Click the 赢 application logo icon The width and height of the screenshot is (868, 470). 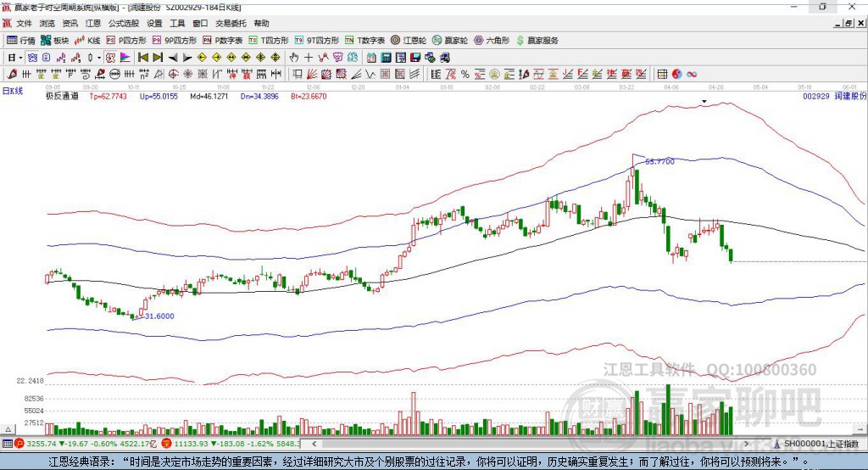(6, 7)
